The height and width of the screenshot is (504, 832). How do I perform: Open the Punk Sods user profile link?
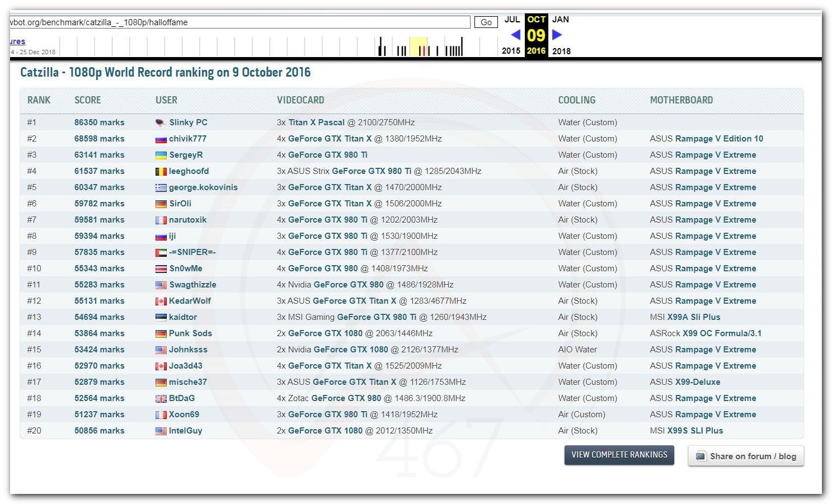pos(190,333)
